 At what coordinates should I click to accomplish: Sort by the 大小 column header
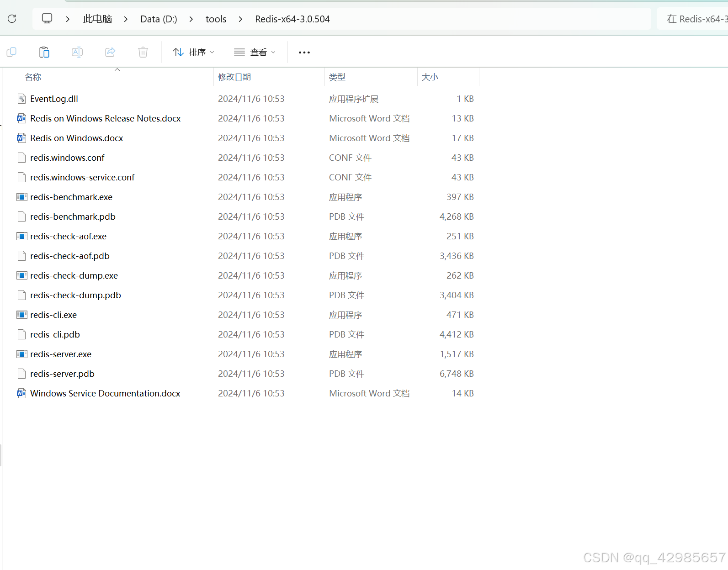coord(430,77)
